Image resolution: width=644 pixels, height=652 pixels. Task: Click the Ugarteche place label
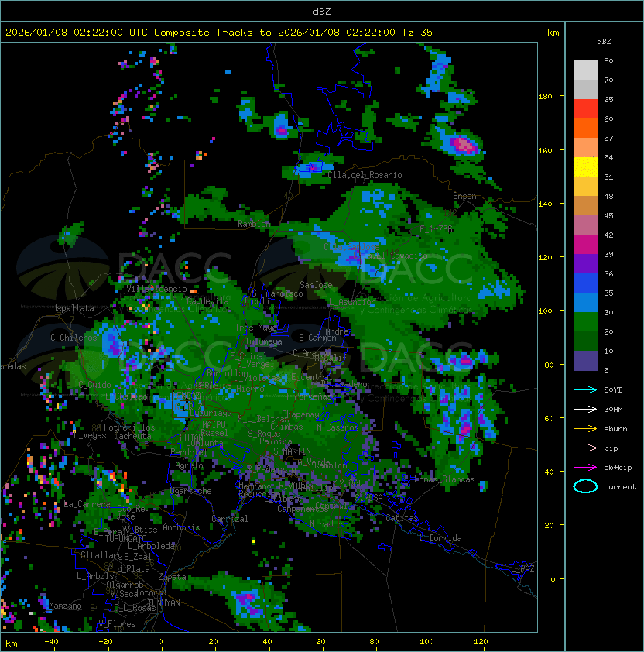coord(191,491)
